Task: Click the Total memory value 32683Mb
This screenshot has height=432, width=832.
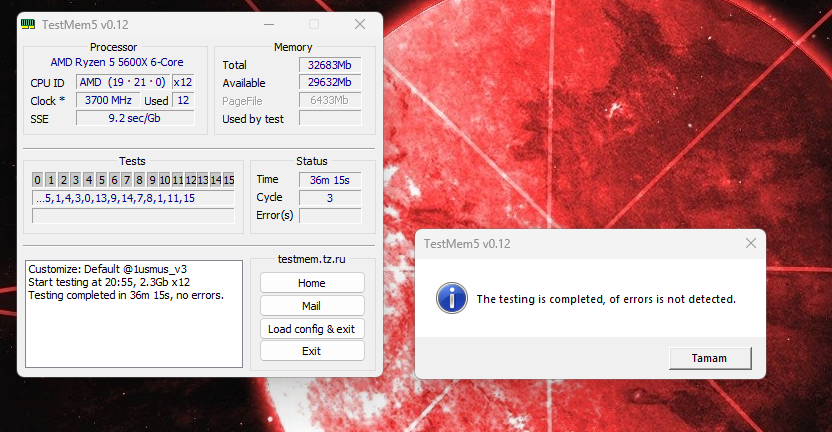Action: click(x=330, y=65)
